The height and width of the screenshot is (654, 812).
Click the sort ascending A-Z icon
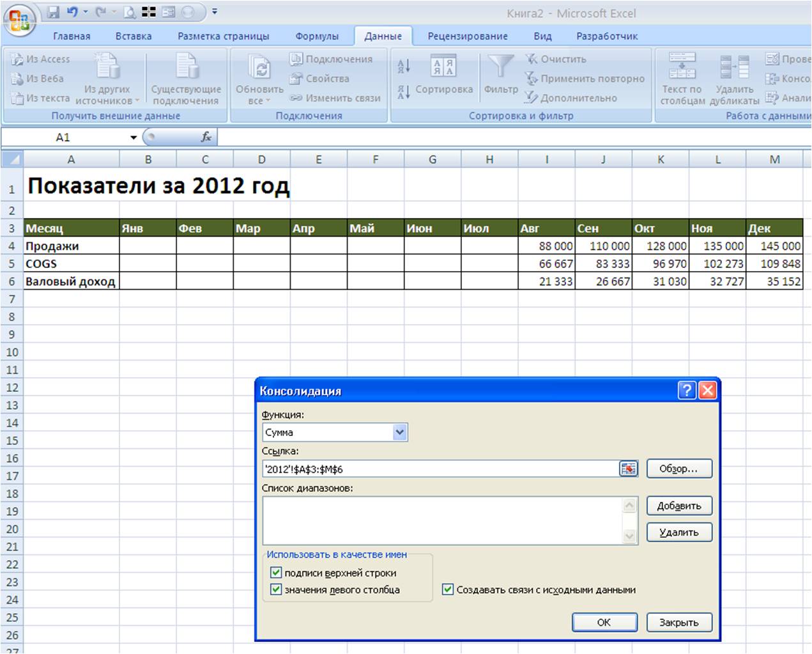[x=404, y=66]
